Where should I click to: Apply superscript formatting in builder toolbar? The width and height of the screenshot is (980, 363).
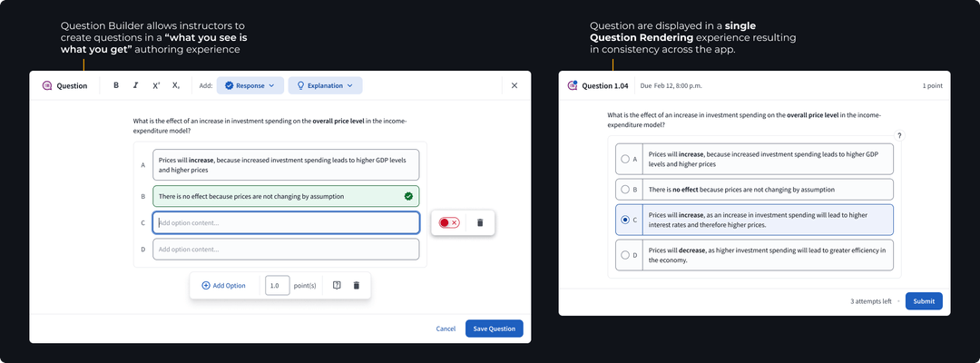tap(156, 85)
